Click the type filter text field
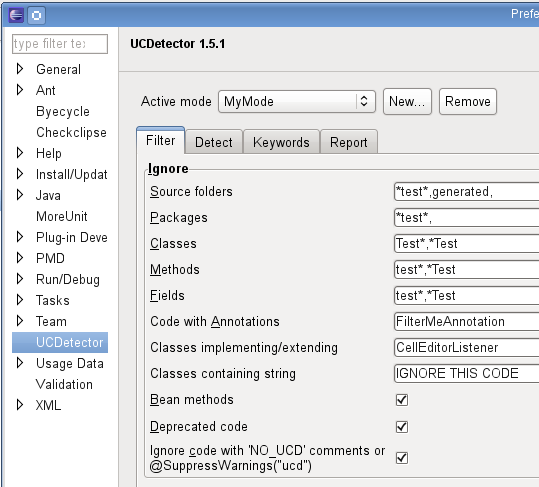 pyautogui.click(x=60, y=44)
